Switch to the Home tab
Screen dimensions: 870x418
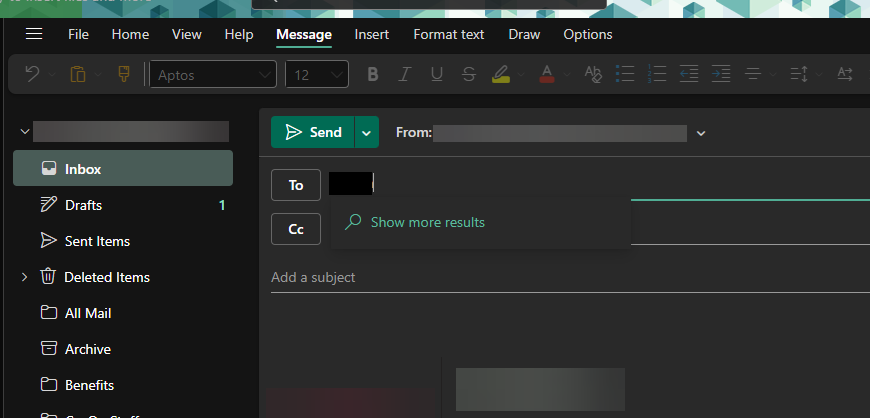pos(130,34)
